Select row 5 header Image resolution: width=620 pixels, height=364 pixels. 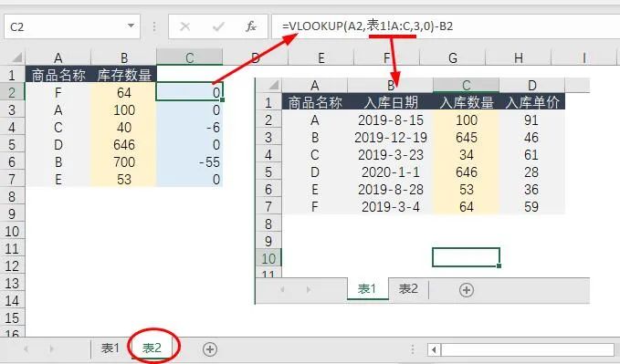coord(12,145)
